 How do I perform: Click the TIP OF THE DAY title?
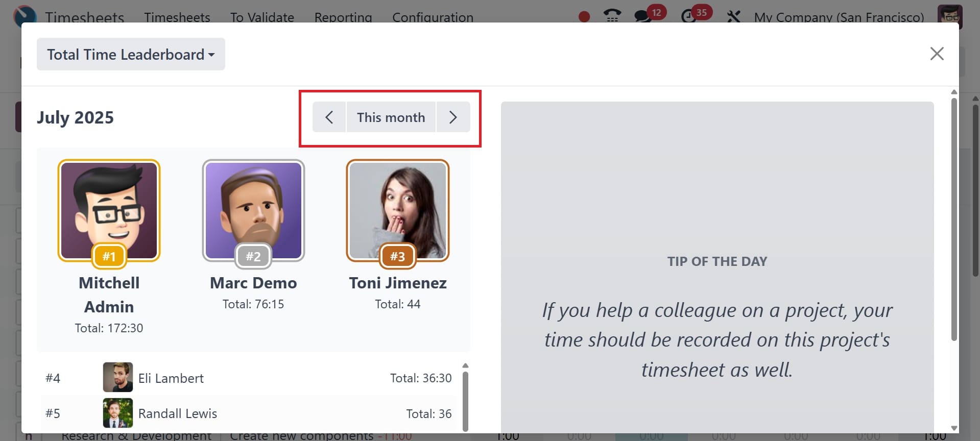(x=717, y=261)
